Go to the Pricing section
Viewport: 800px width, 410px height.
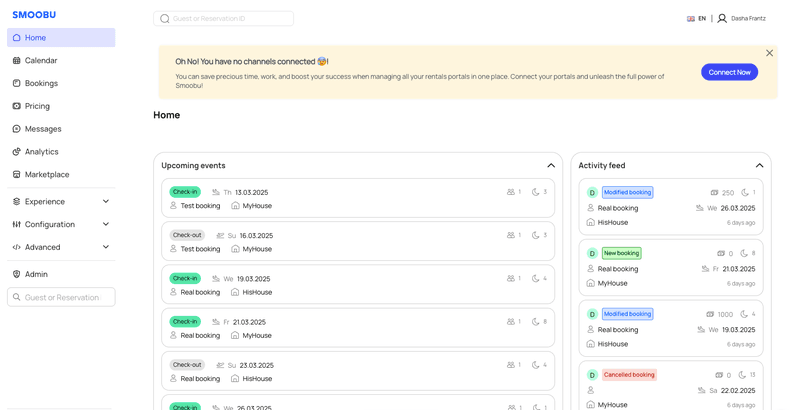point(37,106)
